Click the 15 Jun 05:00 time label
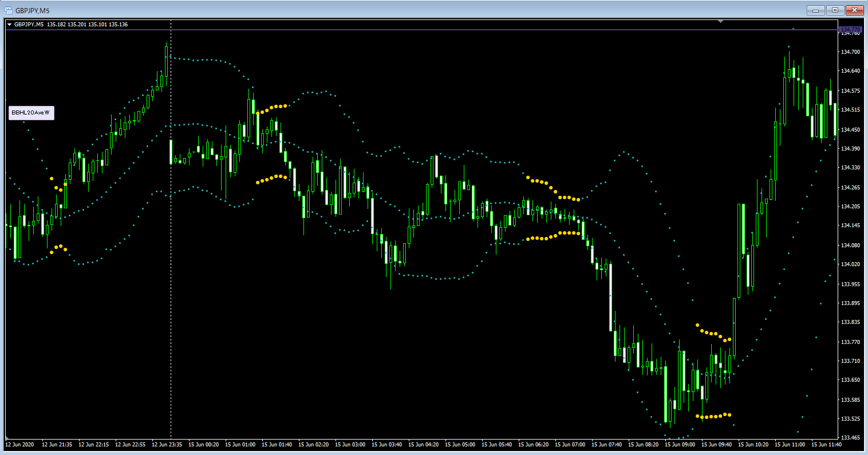The width and height of the screenshot is (868, 455). 460,444
